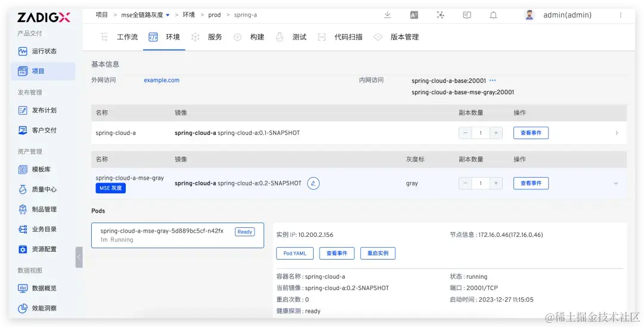Open 业务目录 in the sidebar
Image resolution: width=644 pixels, height=327 pixels.
click(38, 229)
